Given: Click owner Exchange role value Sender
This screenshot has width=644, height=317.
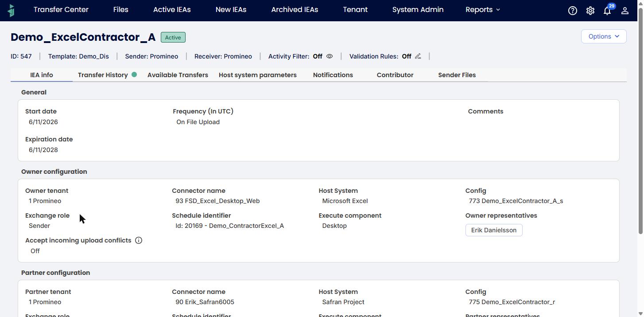Looking at the screenshot, I should click(39, 226).
